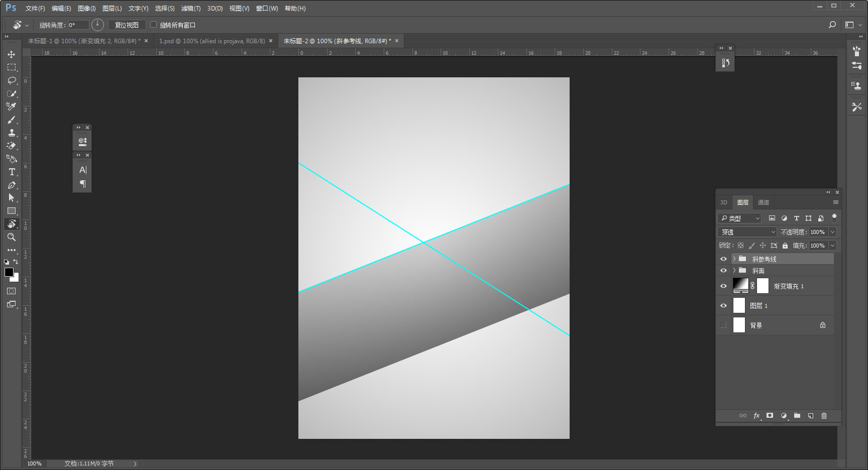Hide the 渐变填充 1 layer

tap(723, 286)
